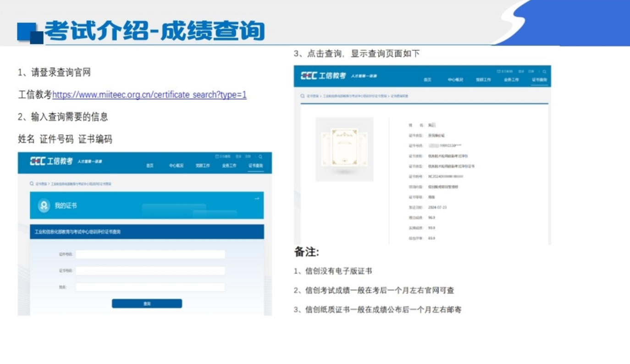Select 首页 in left screenshot navigation
The width and height of the screenshot is (630, 364).
click(x=150, y=166)
